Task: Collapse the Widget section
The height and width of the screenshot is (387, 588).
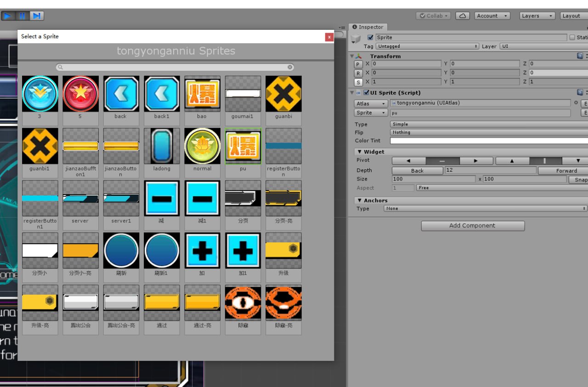Action: (x=359, y=152)
